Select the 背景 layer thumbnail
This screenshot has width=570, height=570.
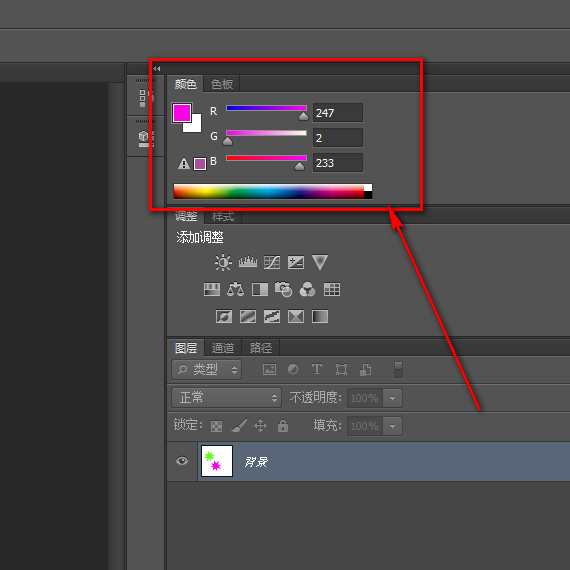(217, 461)
